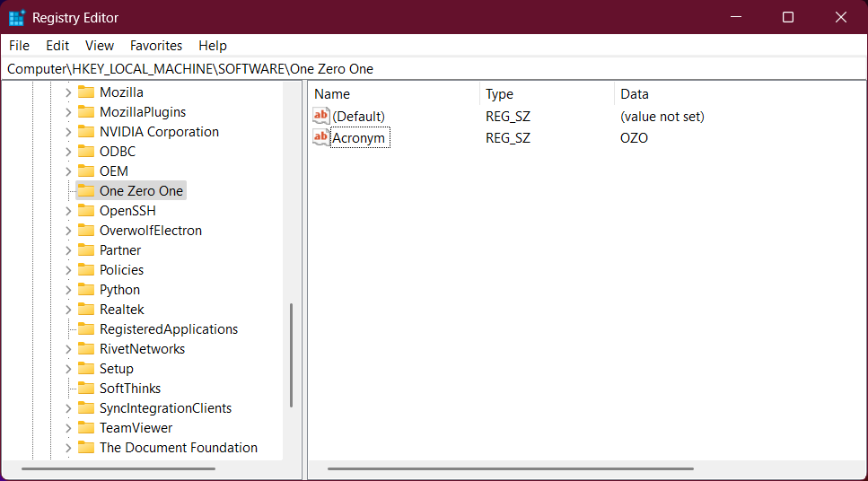Expand the OverwolfElectron key
Image resolution: width=868 pixels, height=481 pixels.
tap(68, 231)
